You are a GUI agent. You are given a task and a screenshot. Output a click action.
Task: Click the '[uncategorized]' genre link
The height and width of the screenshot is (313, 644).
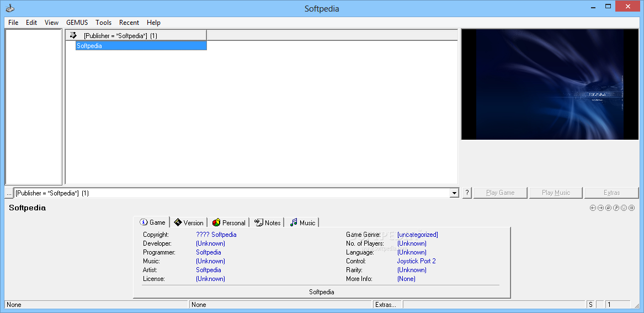[x=417, y=235]
